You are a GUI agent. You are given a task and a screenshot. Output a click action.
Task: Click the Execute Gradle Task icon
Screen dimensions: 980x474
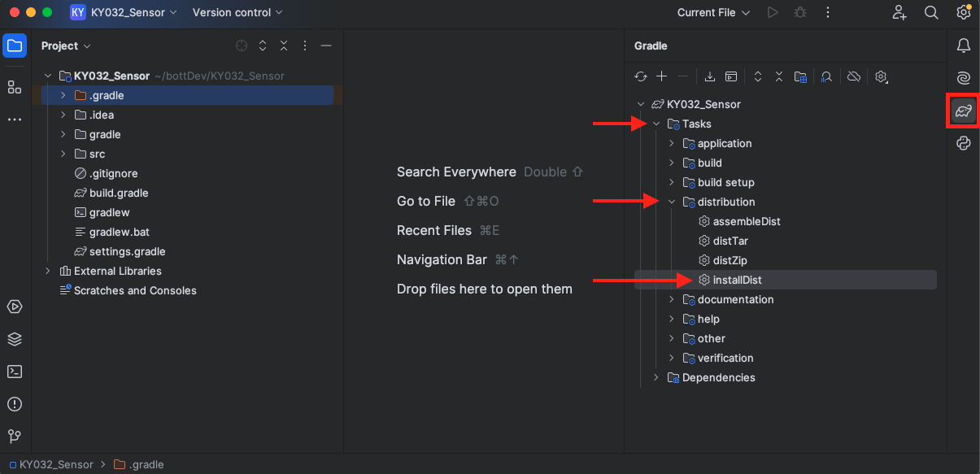point(731,76)
